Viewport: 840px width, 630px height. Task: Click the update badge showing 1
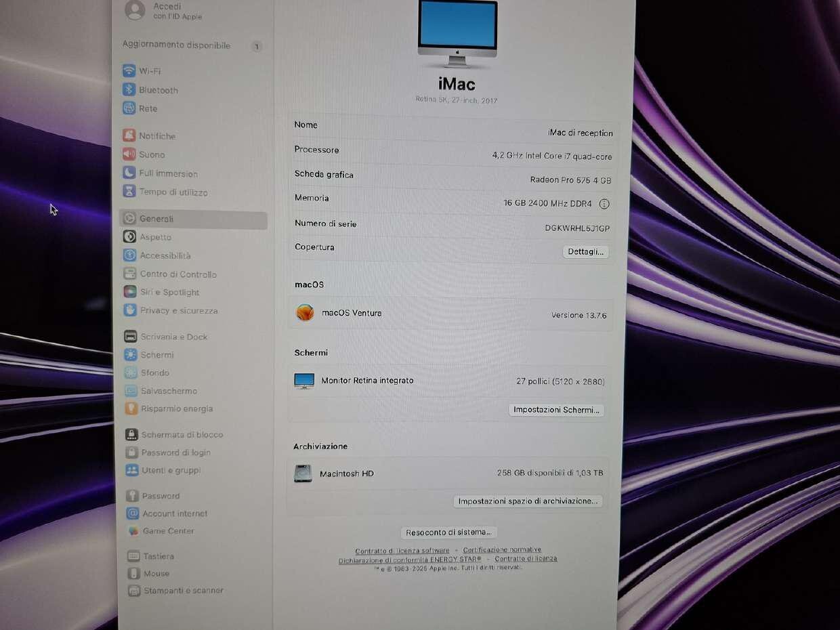click(256, 46)
